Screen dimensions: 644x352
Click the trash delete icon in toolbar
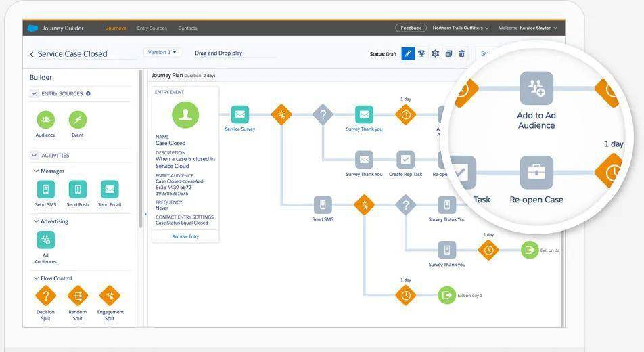(462, 53)
